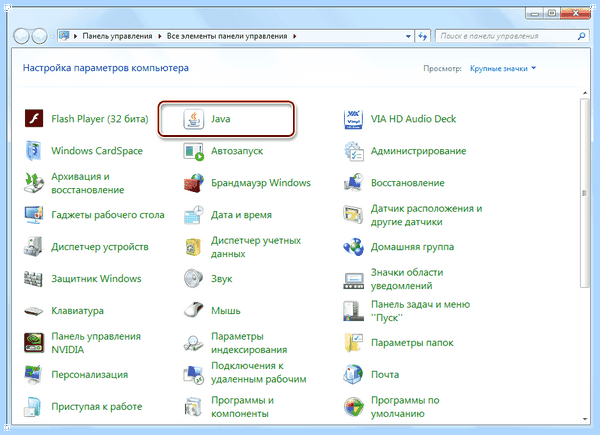Click the scrollbar down arrow
This screenshot has height=435, width=600.
(x=585, y=419)
